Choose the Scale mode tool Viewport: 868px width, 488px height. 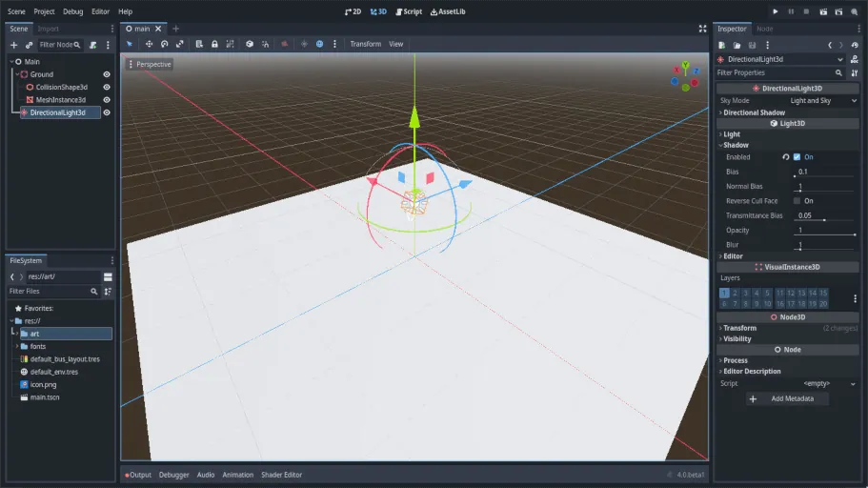point(179,44)
